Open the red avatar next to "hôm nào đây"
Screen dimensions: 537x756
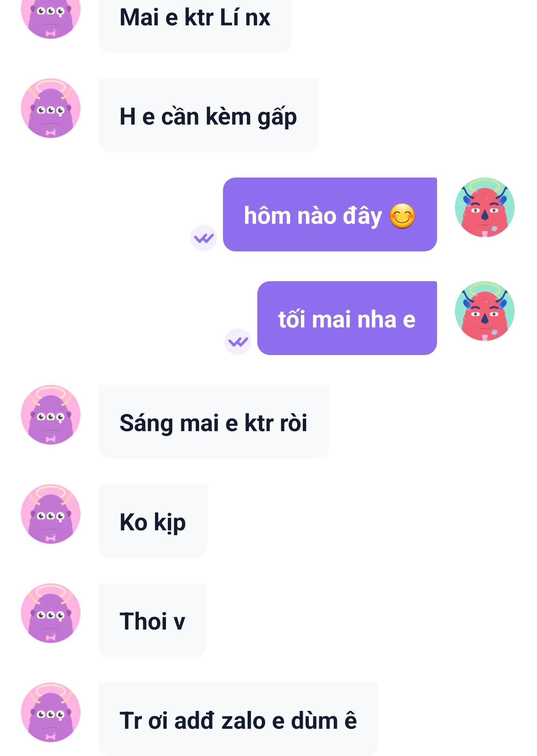point(484,207)
